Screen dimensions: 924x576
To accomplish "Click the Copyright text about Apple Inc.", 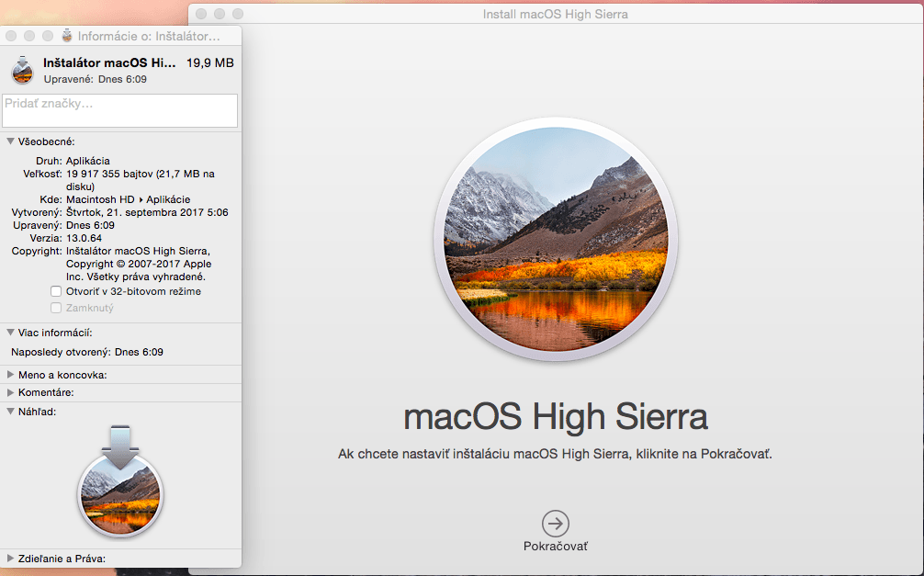I will pos(139,265).
